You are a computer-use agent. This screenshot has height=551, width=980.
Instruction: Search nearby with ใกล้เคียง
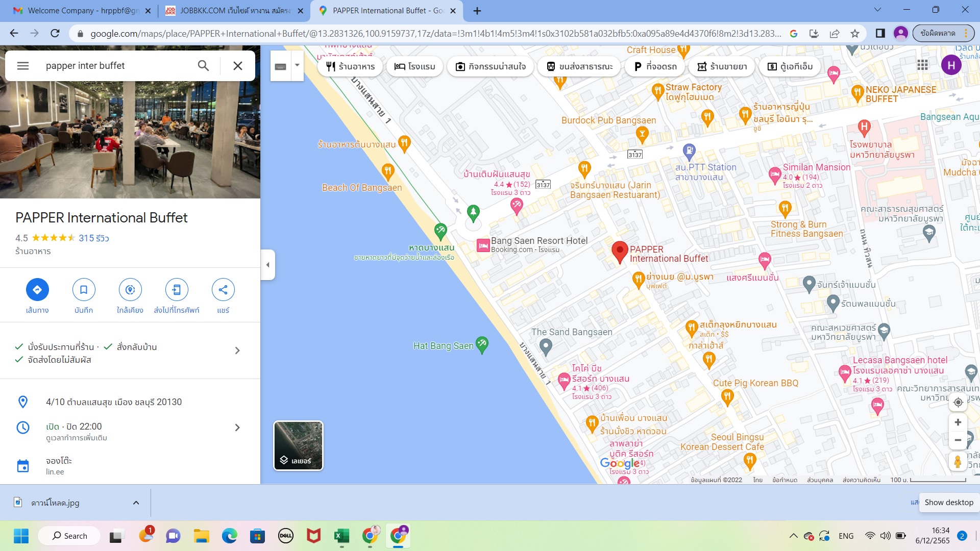tap(130, 296)
